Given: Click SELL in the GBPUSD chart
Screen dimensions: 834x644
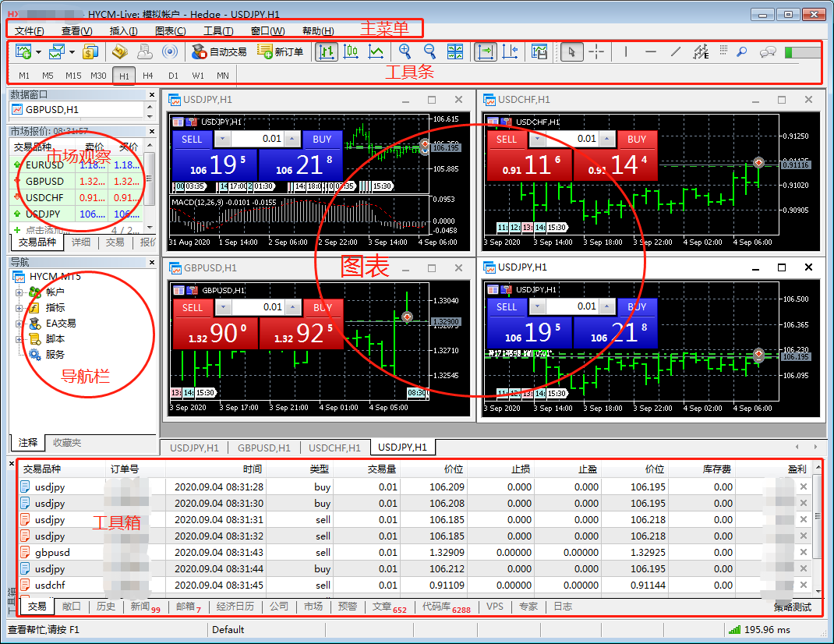Looking at the screenshot, I should click(193, 308).
